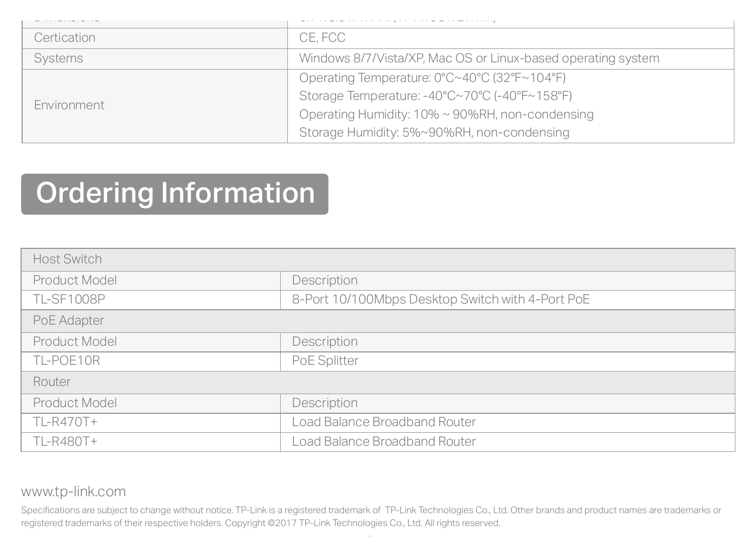Viewport: 756px width, 557px height.
Task: Click the Windows 8/7/Vista/XP systems text
Action: pyautogui.click(x=479, y=58)
